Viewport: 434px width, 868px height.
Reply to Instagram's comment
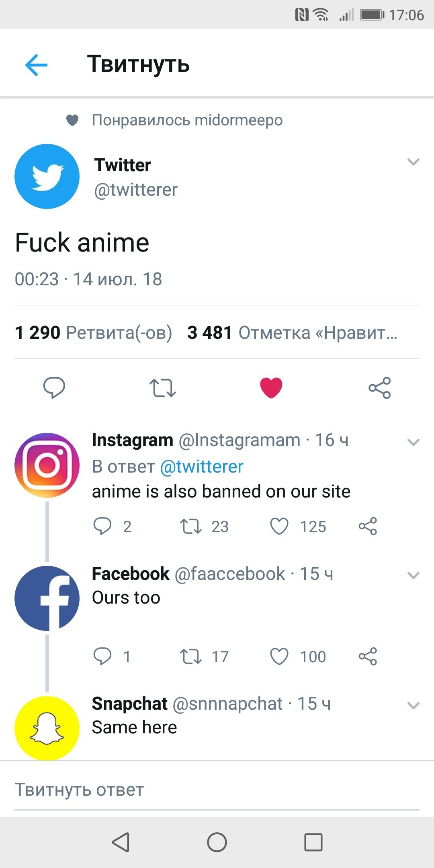[102, 526]
